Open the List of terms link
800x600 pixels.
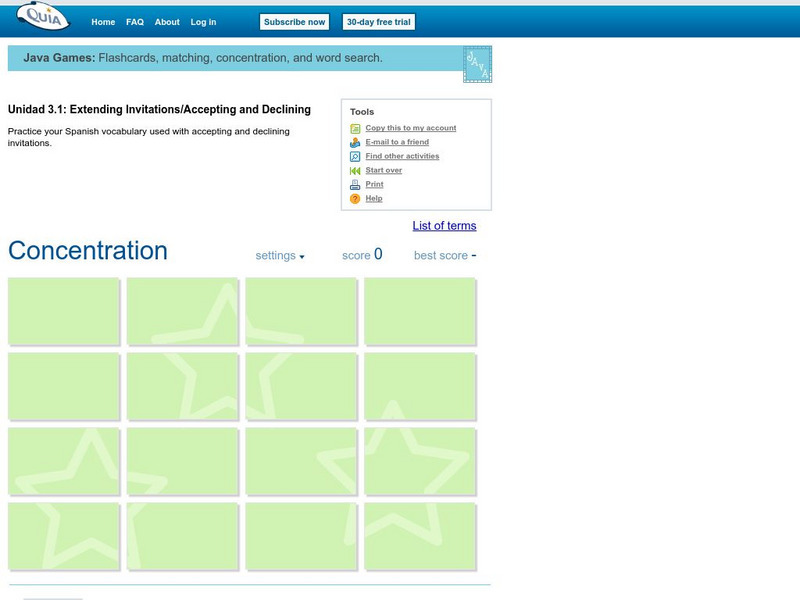pos(445,226)
